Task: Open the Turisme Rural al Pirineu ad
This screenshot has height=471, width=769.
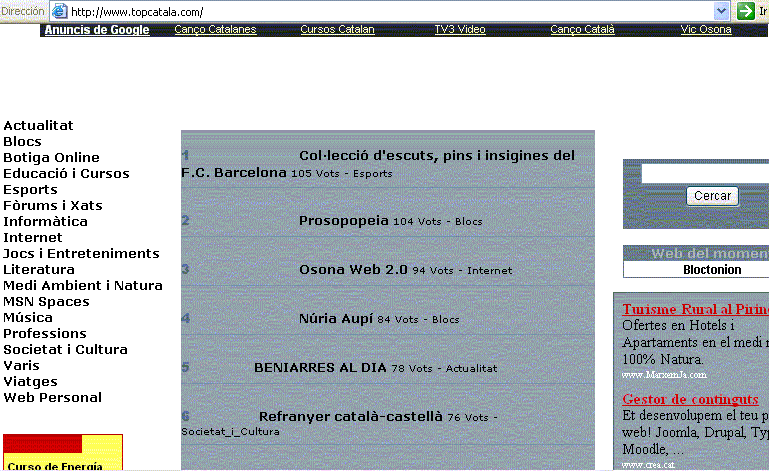Action: pos(695,310)
